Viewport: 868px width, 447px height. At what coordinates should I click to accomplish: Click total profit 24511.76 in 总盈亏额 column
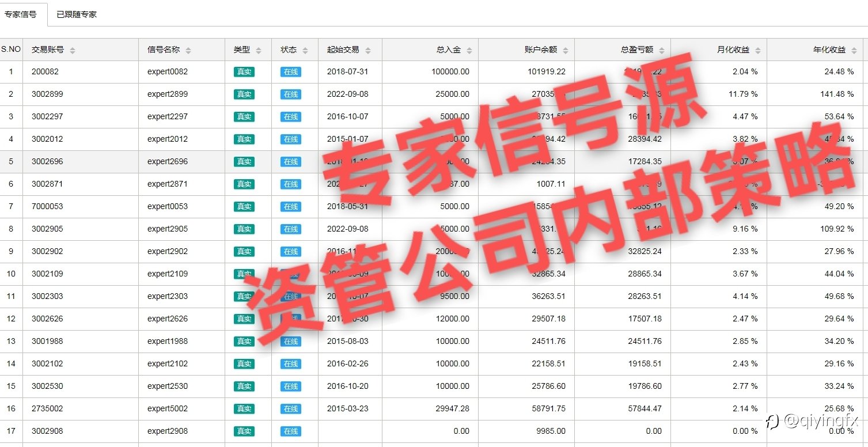(x=645, y=342)
